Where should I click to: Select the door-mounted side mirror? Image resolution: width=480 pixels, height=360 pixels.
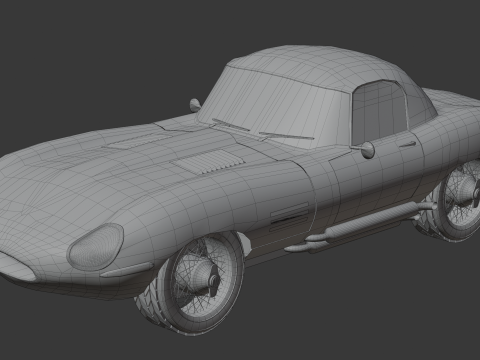pyautogui.click(x=367, y=150)
